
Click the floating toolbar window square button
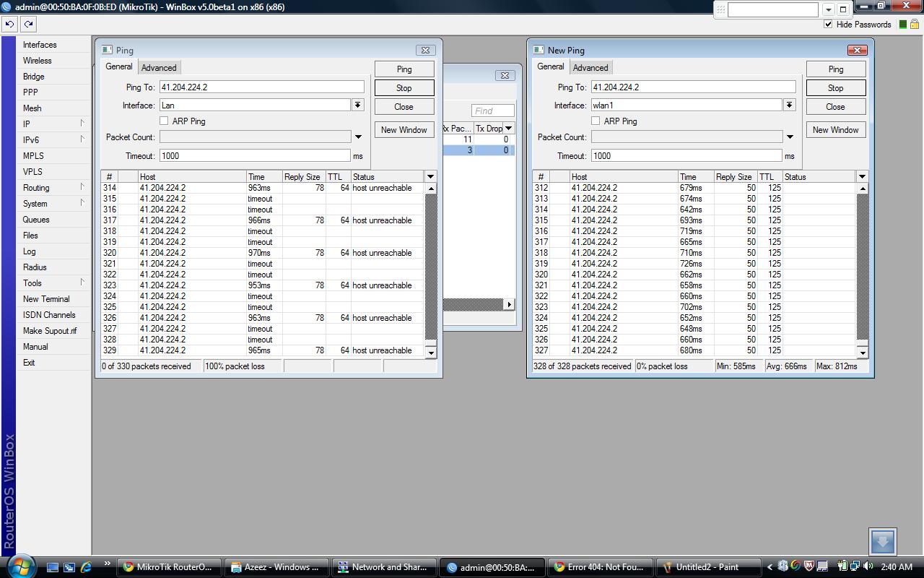[x=842, y=9]
